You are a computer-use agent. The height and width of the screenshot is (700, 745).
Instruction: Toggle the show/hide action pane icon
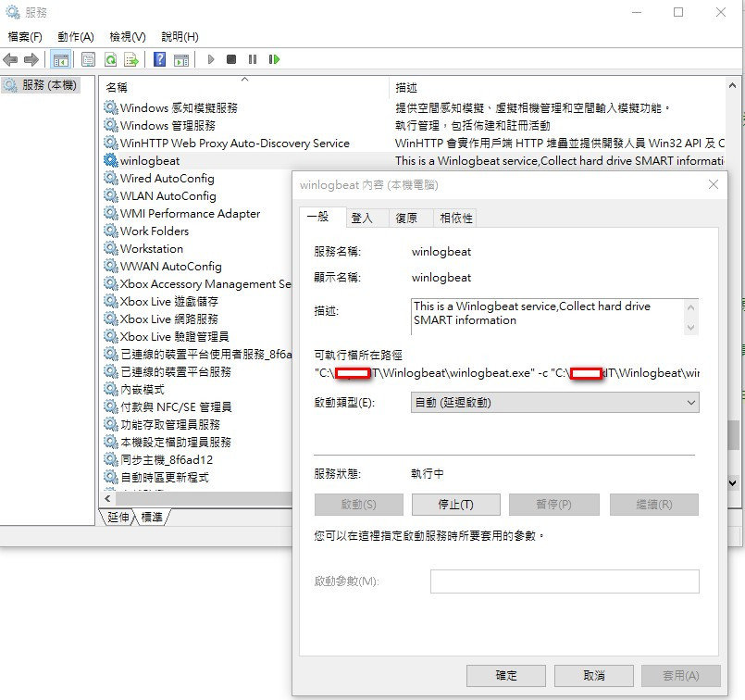[181, 59]
